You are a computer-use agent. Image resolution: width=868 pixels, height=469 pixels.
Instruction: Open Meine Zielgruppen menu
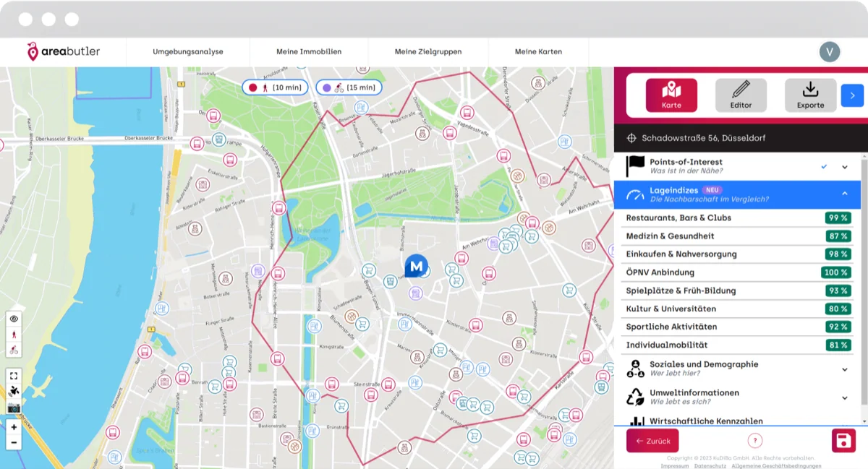[x=428, y=52]
